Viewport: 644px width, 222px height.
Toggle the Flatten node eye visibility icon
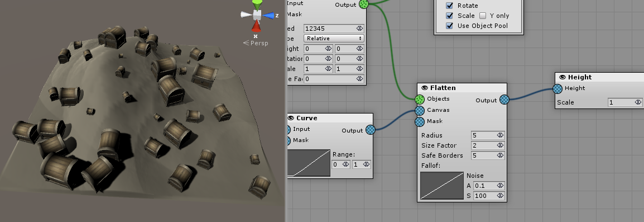(x=424, y=88)
